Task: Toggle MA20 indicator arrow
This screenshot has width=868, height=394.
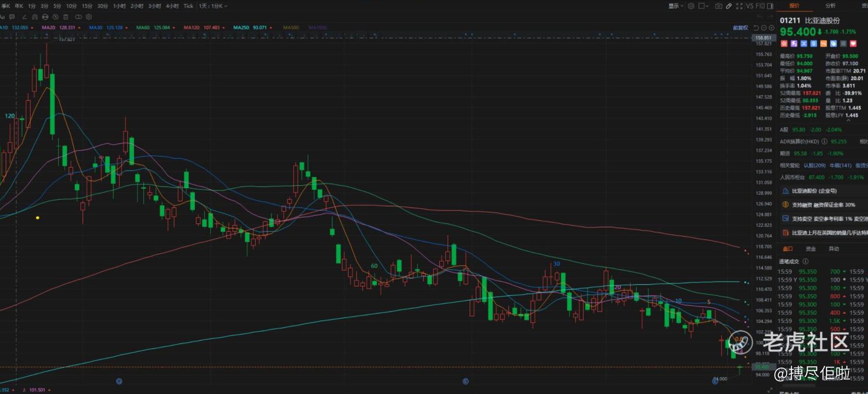Action: tap(79, 28)
